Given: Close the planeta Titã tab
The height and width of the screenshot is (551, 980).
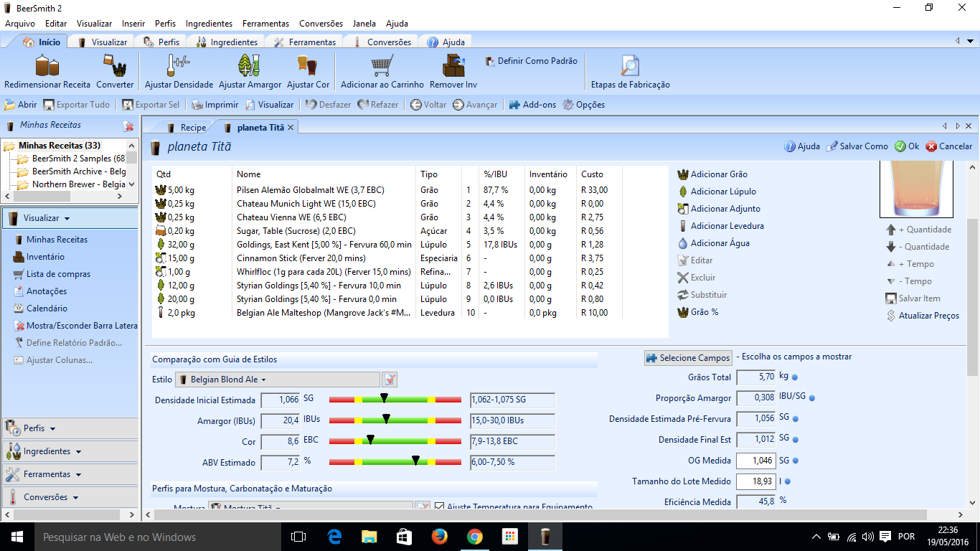Looking at the screenshot, I should pyautogui.click(x=291, y=128).
